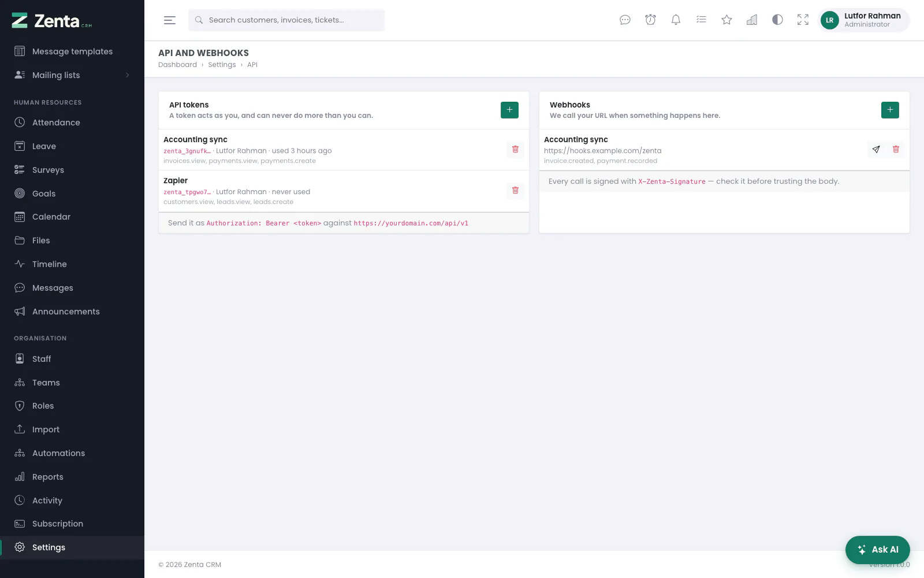Enter fullscreen mode via expand icon
This screenshot has width=924, height=578.
point(803,20)
